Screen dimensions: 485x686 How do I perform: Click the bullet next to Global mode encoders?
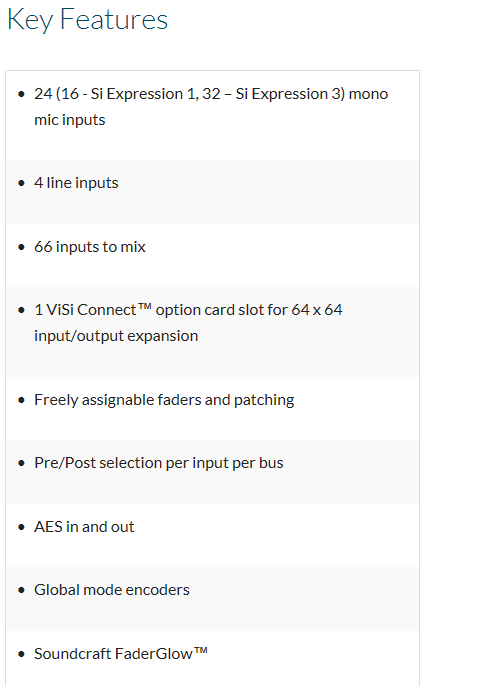(x=21, y=590)
